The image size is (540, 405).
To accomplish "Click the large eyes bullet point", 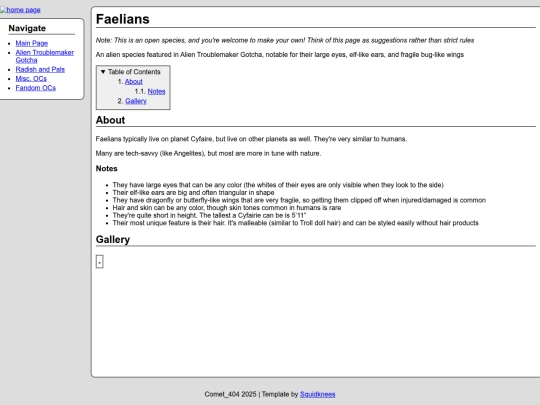I will tap(278, 185).
